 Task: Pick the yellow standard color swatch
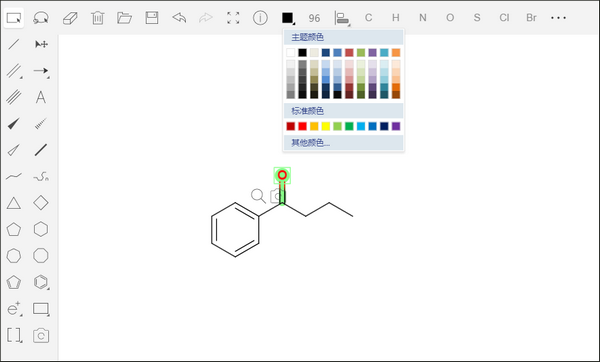[x=326, y=126]
